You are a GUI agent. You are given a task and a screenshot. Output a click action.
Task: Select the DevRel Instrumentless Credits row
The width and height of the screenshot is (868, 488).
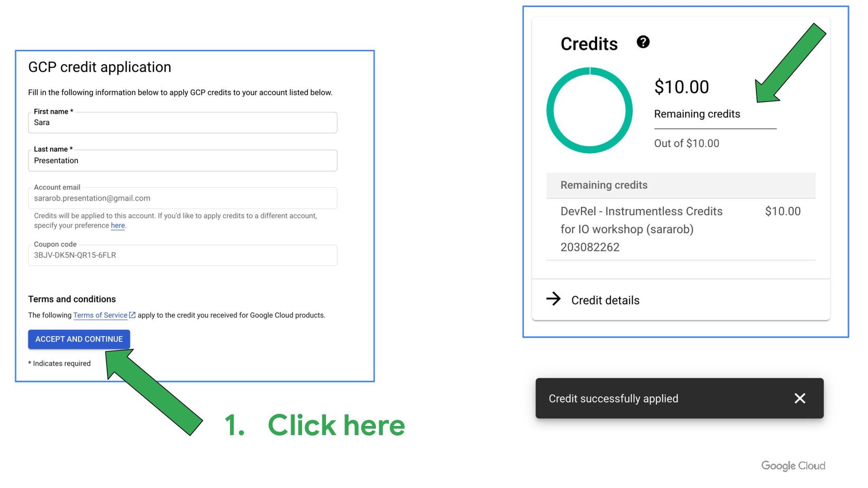point(680,229)
